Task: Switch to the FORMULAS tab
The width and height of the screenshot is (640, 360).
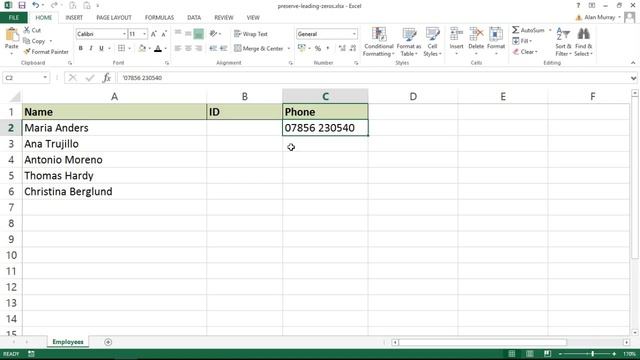Action: click(x=159, y=18)
